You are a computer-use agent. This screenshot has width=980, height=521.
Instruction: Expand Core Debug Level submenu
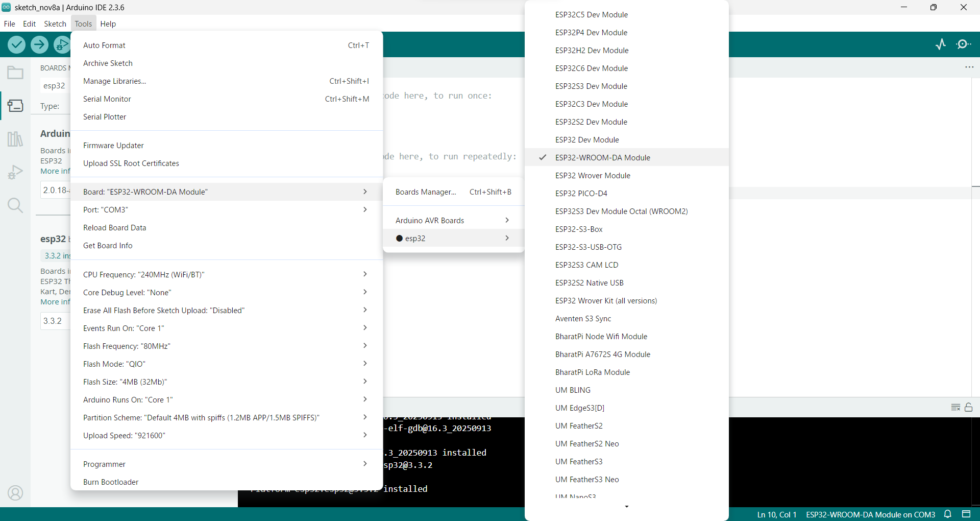point(227,292)
